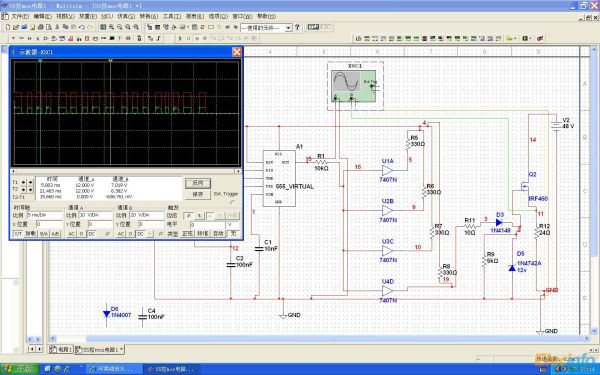Open the 编辑(E) menu

coord(43,16)
